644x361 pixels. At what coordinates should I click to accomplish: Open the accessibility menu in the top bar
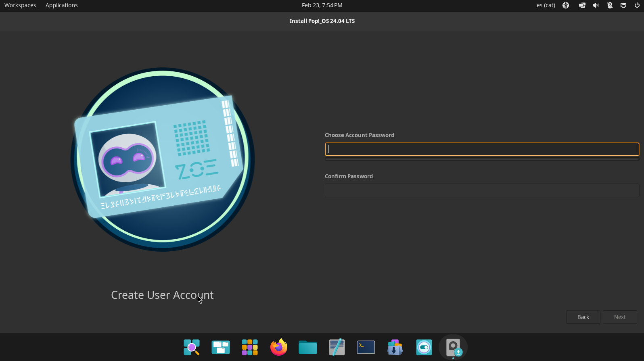(x=566, y=5)
